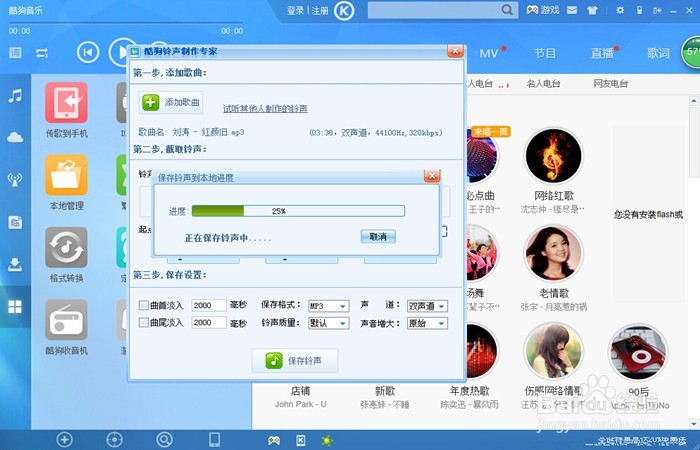The width and height of the screenshot is (700, 450).
Task: Open 90后 station thumbnail
Action: [x=638, y=352]
